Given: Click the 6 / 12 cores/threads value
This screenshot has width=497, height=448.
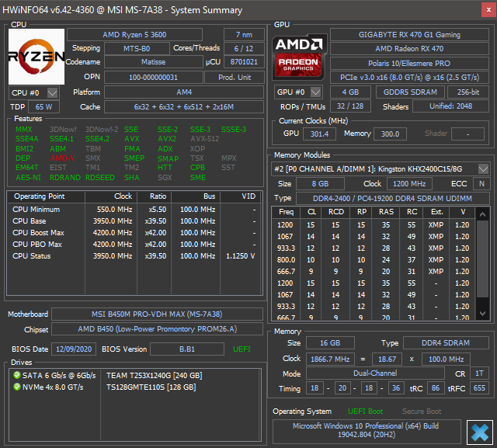Looking at the screenshot, I should pos(244,49).
